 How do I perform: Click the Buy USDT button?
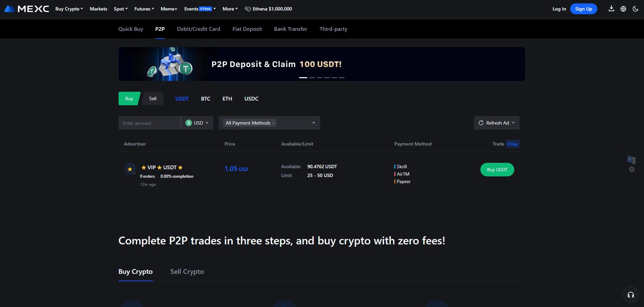click(497, 170)
